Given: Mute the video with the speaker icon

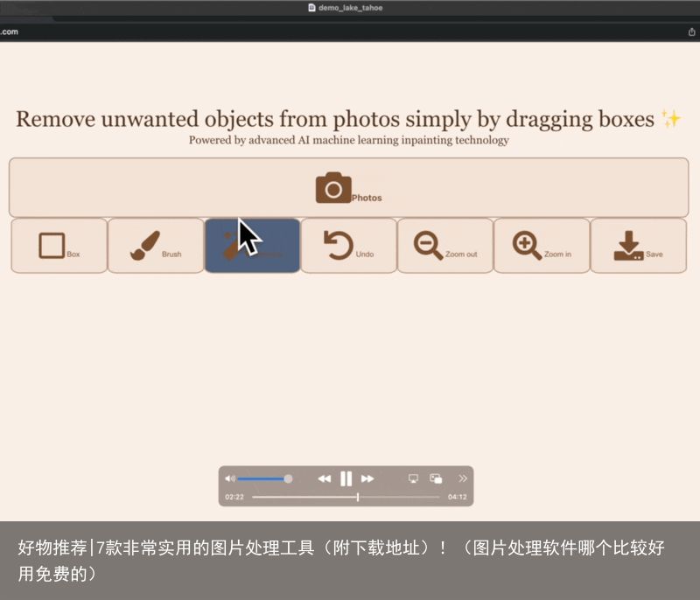Looking at the screenshot, I should (x=230, y=478).
